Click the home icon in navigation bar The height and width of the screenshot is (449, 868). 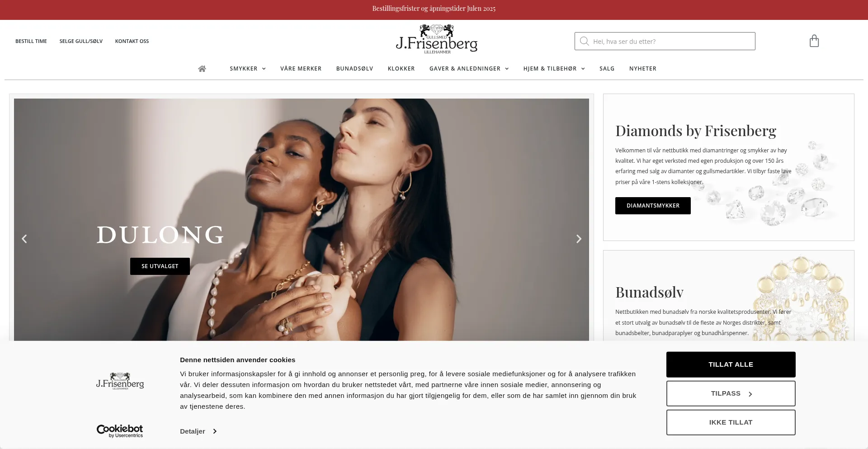click(x=202, y=69)
